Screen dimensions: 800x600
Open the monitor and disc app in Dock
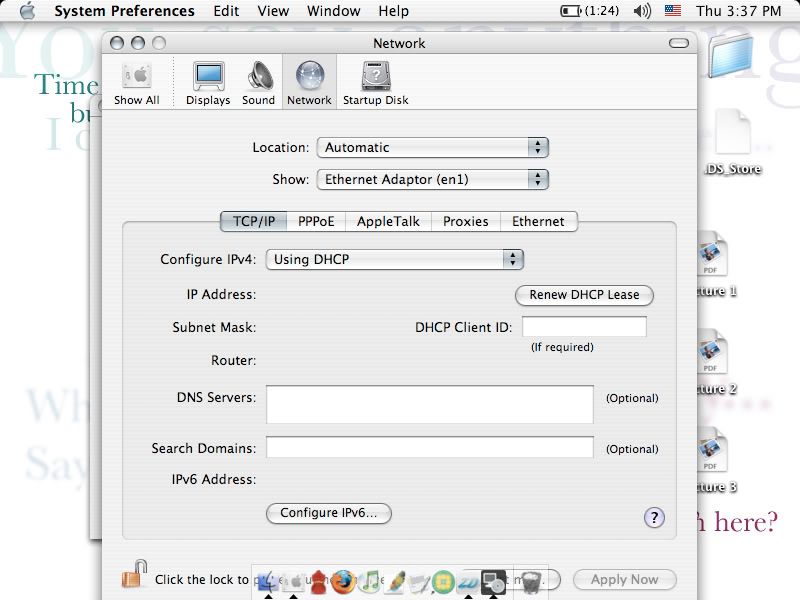493,582
